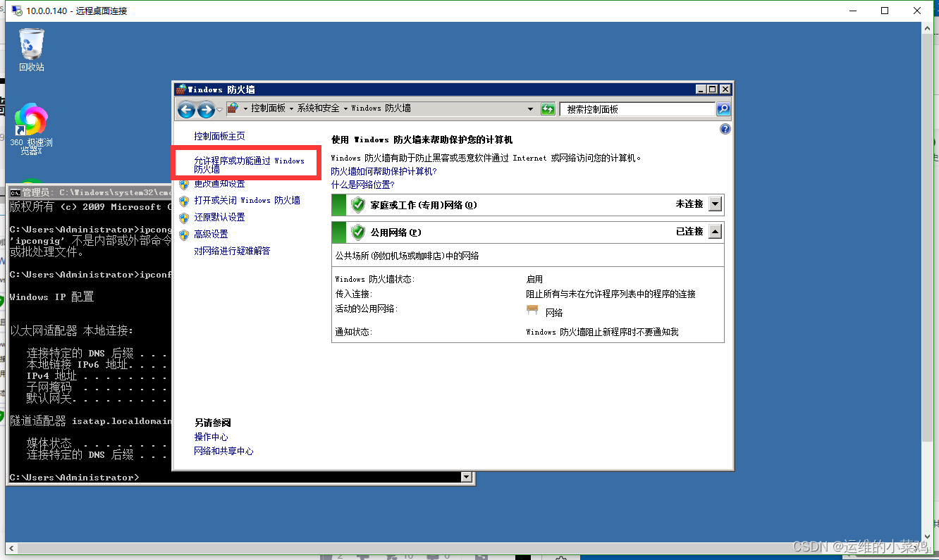The width and height of the screenshot is (939, 560).
Task: Click the back navigation arrow
Action: point(185,109)
